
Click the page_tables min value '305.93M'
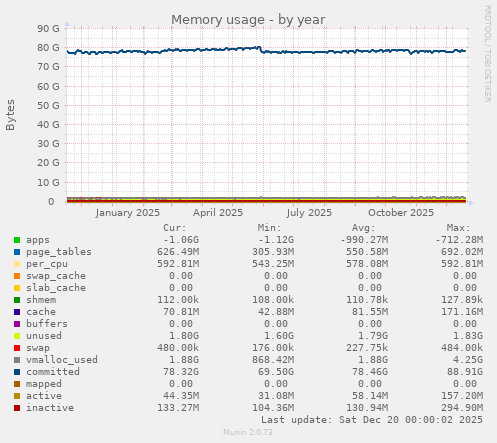pos(273,252)
